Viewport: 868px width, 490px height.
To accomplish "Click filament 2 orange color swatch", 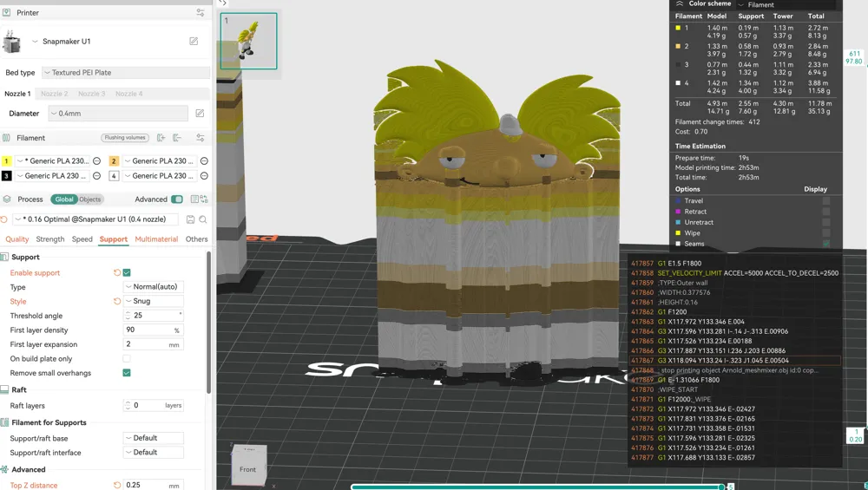I will point(114,161).
